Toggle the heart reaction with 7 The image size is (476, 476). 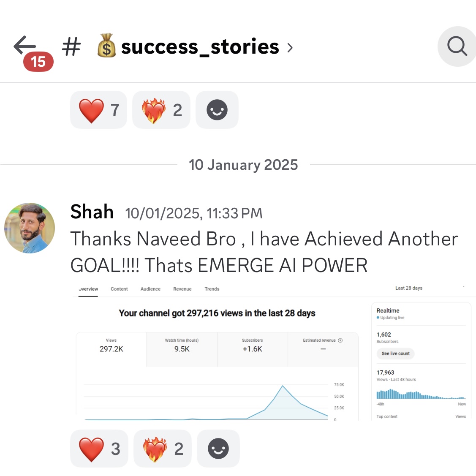(99, 110)
